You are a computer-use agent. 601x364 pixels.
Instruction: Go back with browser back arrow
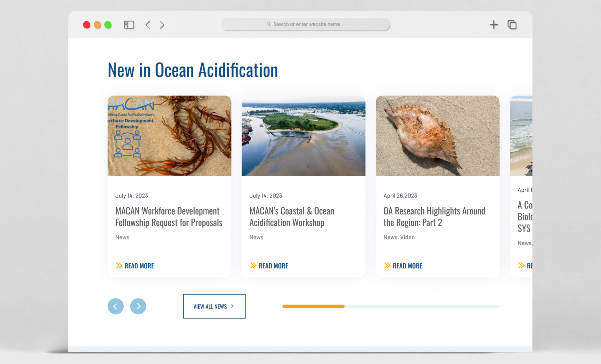click(148, 25)
